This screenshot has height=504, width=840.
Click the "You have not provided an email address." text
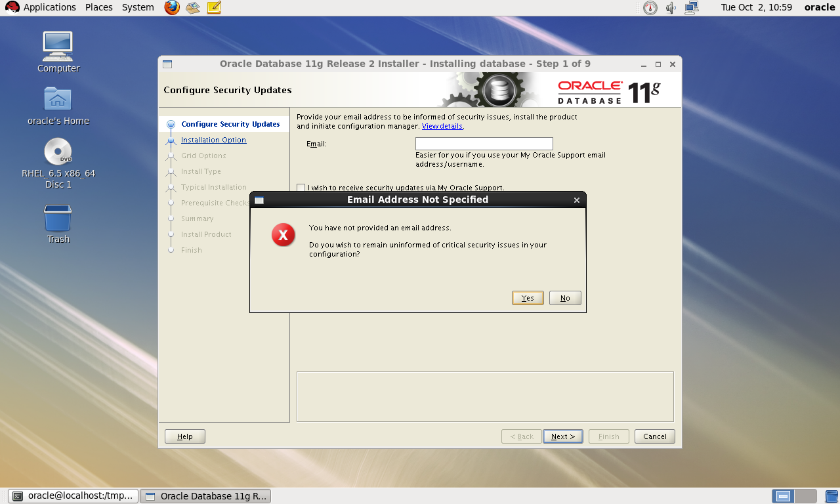380,228
